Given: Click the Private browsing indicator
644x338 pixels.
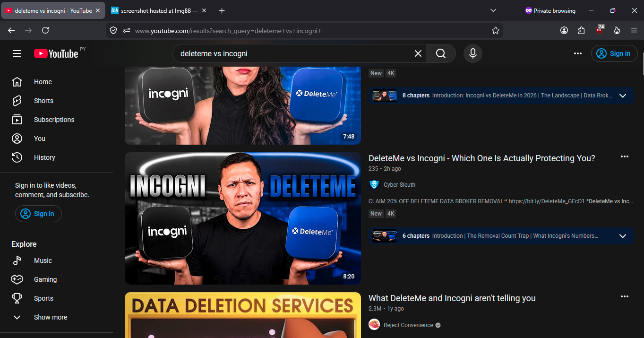Looking at the screenshot, I should click(550, 10).
